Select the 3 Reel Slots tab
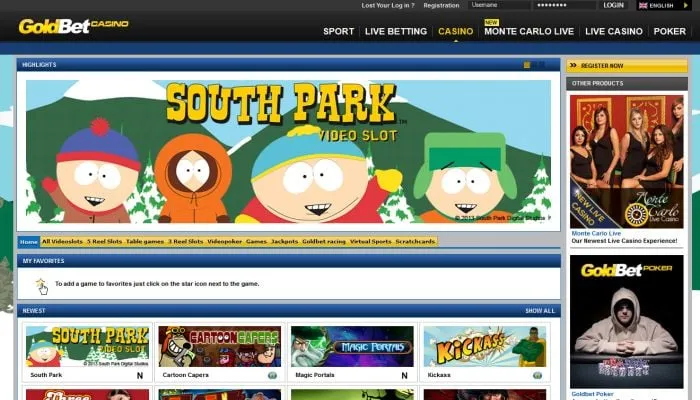This screenshot has height=400, width=700. [186, 242]
